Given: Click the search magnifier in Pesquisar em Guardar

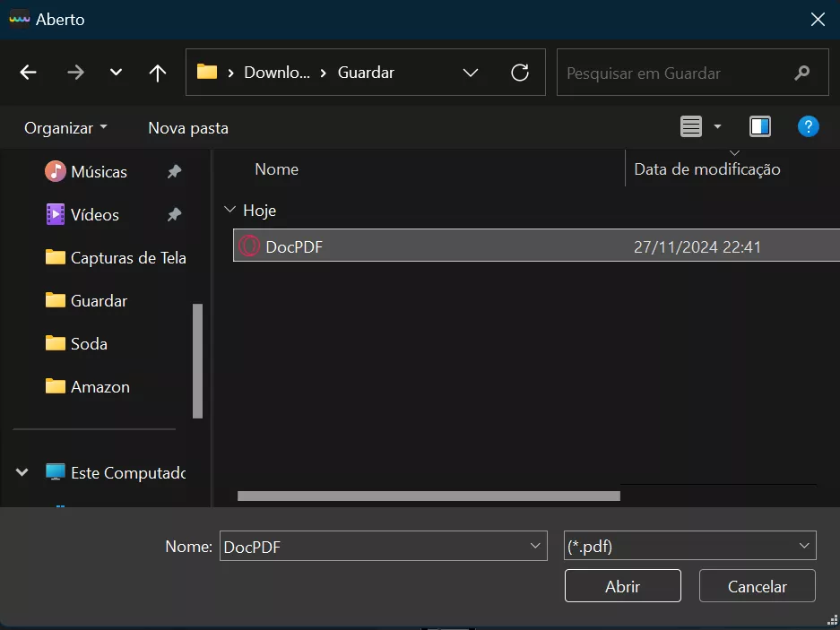Looking at the screenshot, I should (802, 73).
